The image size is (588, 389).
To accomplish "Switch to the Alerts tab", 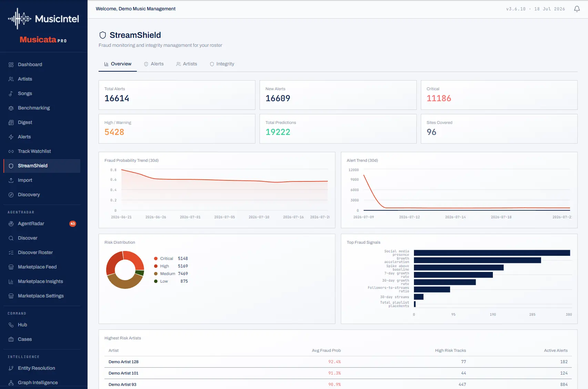I will [x=154, y=64].
